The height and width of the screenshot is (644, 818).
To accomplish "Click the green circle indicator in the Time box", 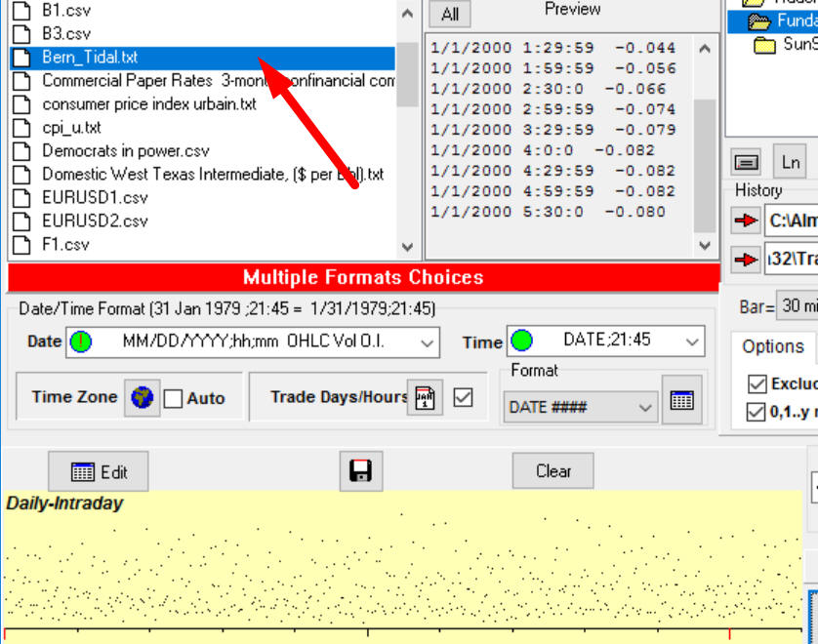I will click(521, 341).
